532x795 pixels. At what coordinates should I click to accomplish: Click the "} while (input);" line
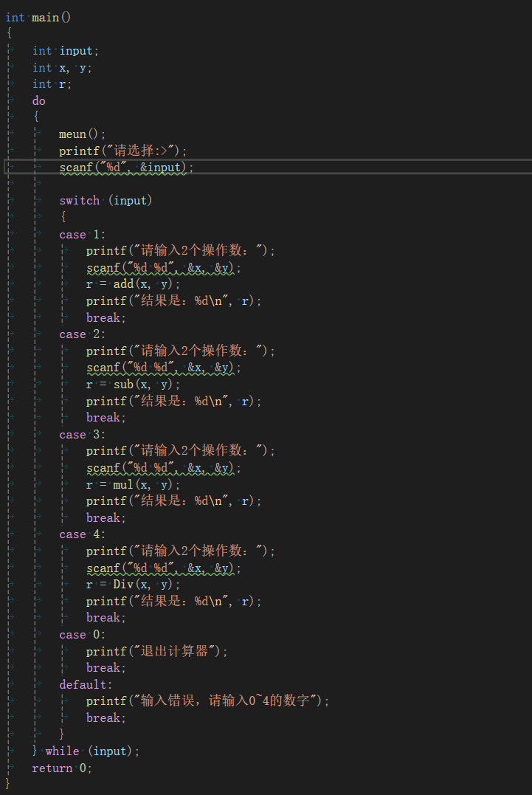click(86, 751)
